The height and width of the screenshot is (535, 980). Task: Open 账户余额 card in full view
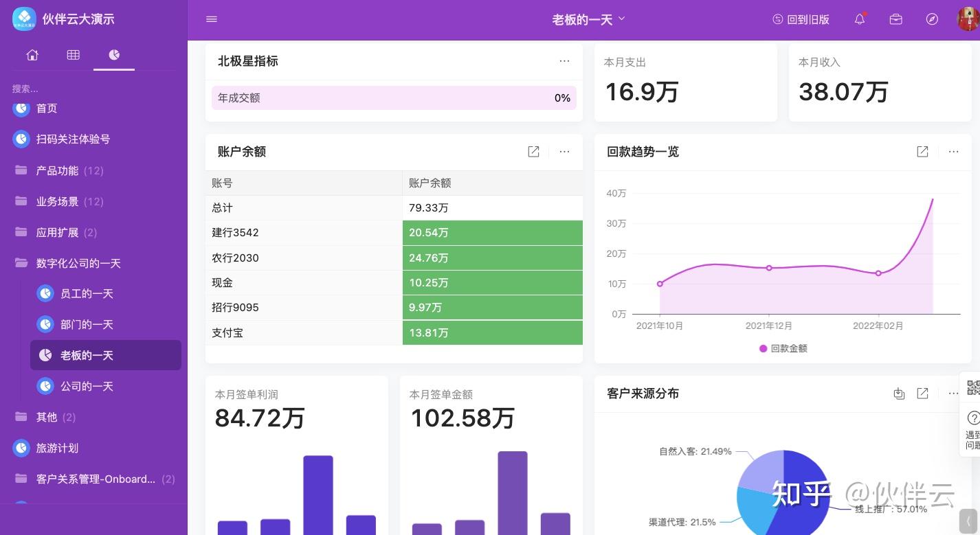click(x=533, y=152)
